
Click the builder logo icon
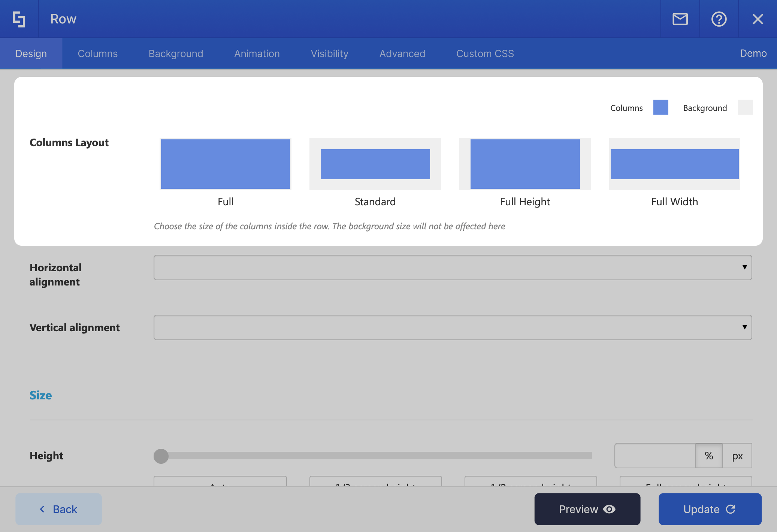19,19
